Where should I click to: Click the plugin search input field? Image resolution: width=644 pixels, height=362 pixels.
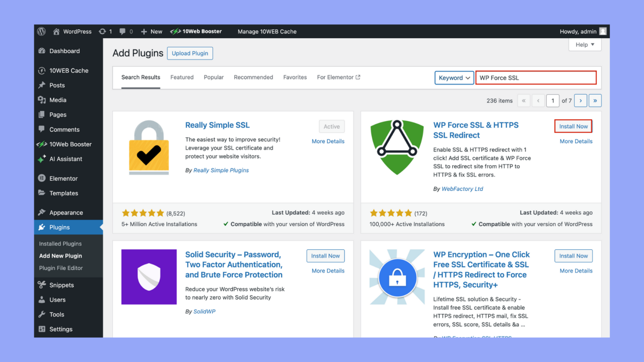tap(536, 78)
